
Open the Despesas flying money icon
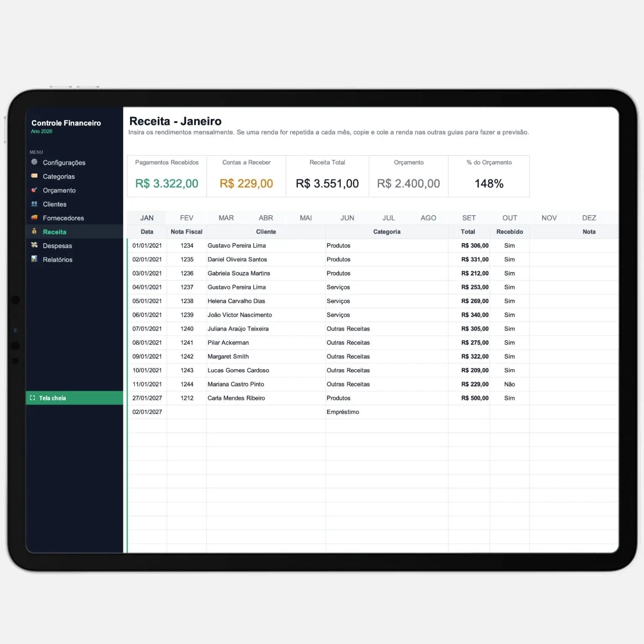pos(34,245)
